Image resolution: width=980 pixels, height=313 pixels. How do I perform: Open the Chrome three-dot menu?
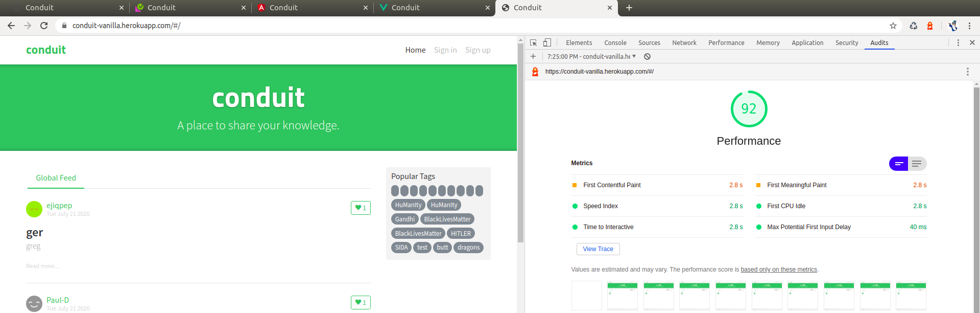pyautogui.click(x=969, y=26)
